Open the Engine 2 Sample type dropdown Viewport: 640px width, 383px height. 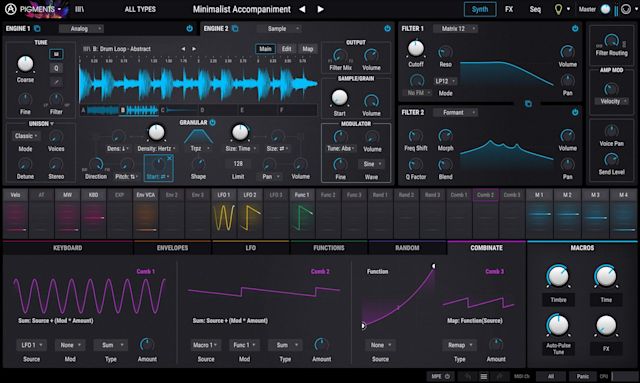click(x=279, y=29)
